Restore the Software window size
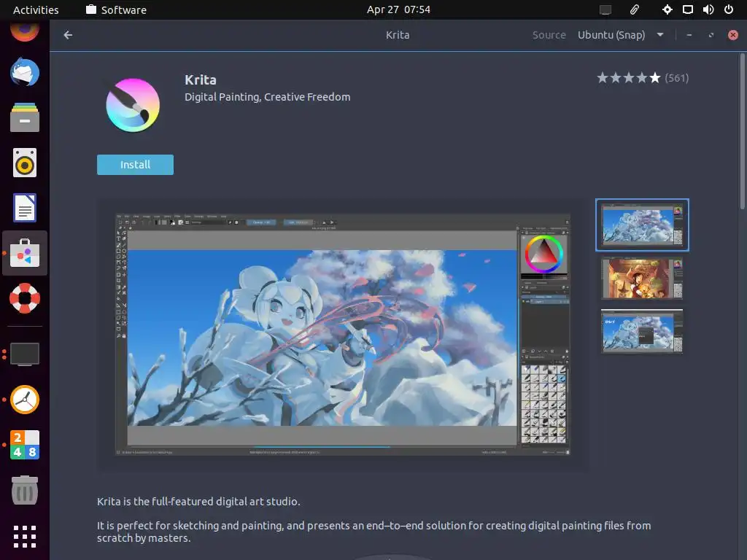747x560 pixels. pyautogui.click(x=711, y=35)
